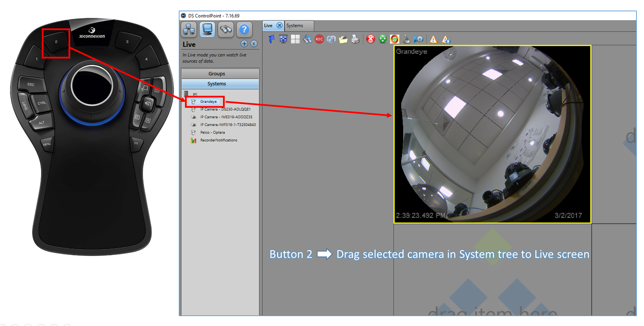Click the red X close-all-video icon
Image resolution: width=644 pixels, height=326 pixels.
click(x=370, y=39)
